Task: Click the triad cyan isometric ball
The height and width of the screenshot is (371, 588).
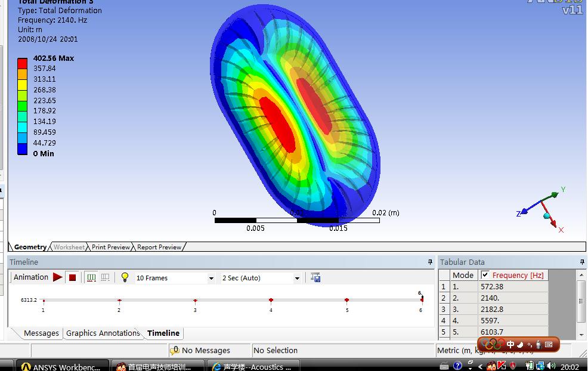Action: [546, 216]
